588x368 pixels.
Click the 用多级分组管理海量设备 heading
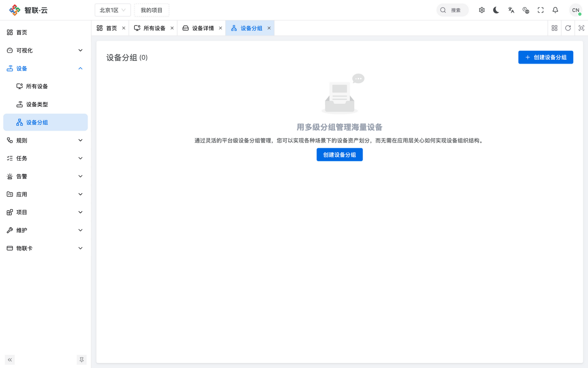pos(340,127)
